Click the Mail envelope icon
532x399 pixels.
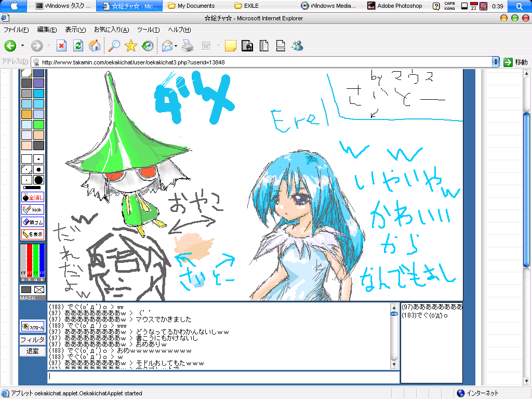pyautogui.click(x=167, y=46)
